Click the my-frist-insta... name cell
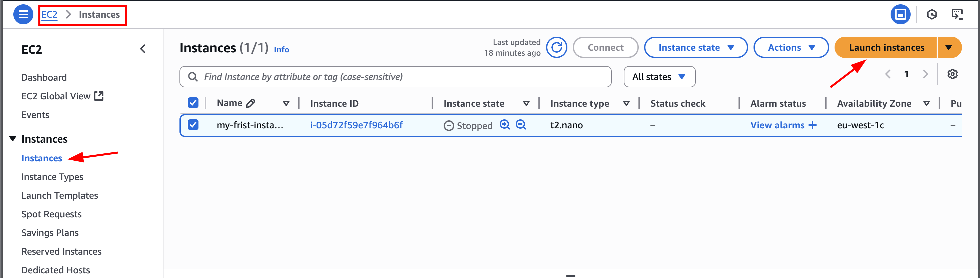 (250, 125)
